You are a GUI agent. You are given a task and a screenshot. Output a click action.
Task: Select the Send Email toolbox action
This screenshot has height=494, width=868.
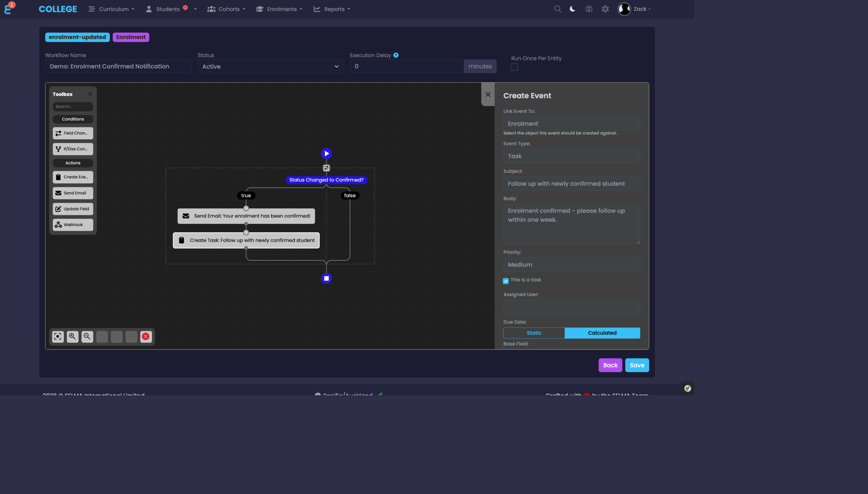[x=73, y=193]
